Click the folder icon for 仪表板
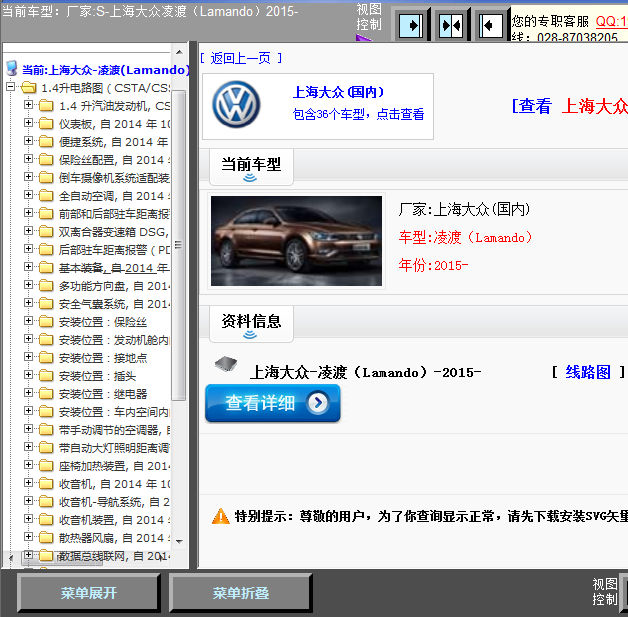This screenshot has height=617, width=628. 46,124
